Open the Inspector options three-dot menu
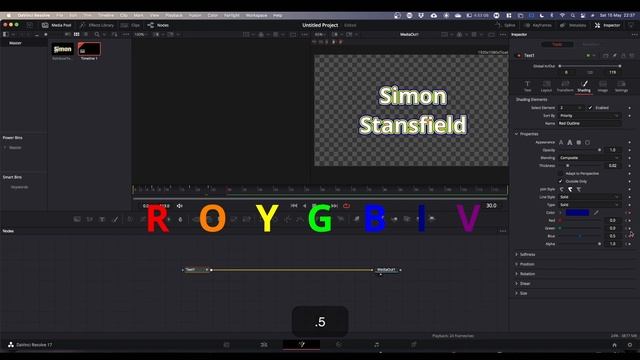The height and width of the screenshot is (360, 640). [x=634, y=35]
